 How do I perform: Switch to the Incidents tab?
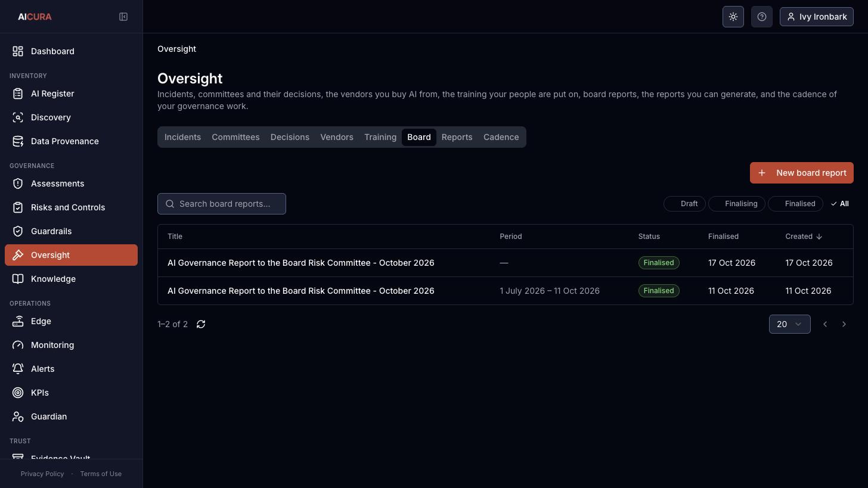182,137
